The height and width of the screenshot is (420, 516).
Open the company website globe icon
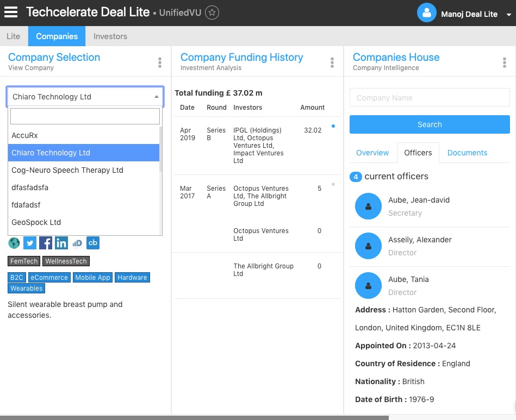(x=14, y=243)
